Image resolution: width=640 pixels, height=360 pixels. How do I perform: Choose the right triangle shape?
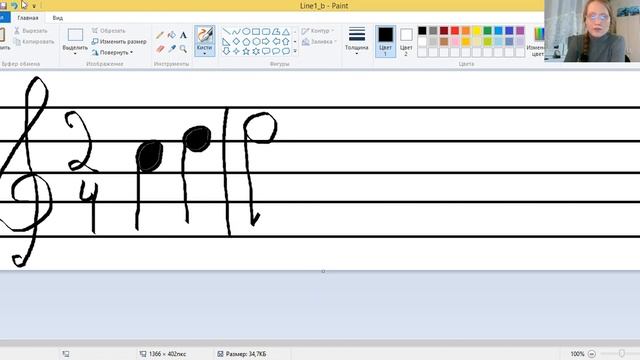point(227,42)
